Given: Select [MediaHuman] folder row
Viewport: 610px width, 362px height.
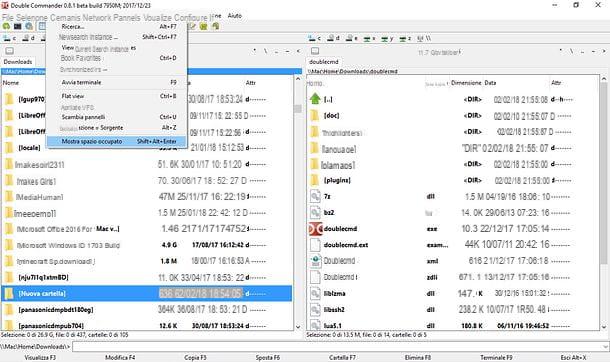Looking at the screenshot, I should (147, 197).
